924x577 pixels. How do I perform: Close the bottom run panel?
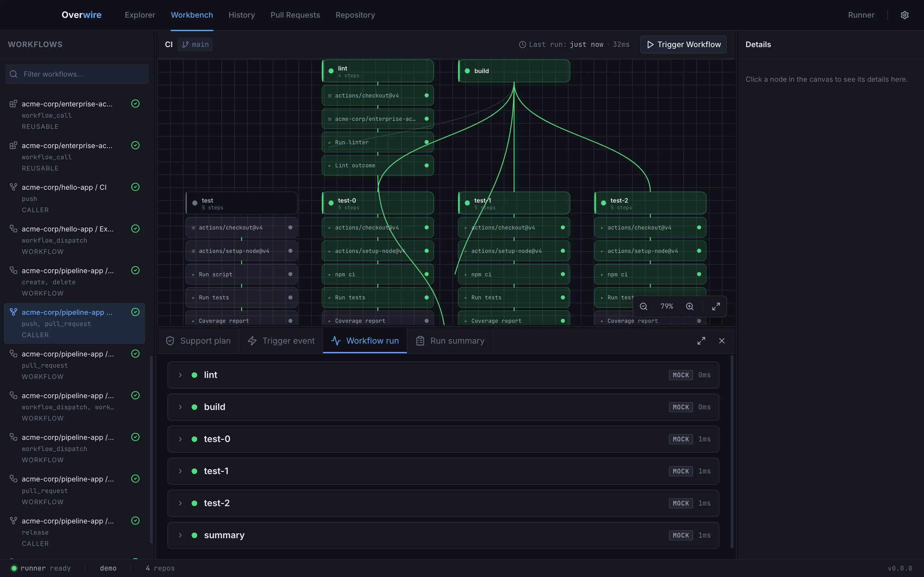click(x=722, y=341)
